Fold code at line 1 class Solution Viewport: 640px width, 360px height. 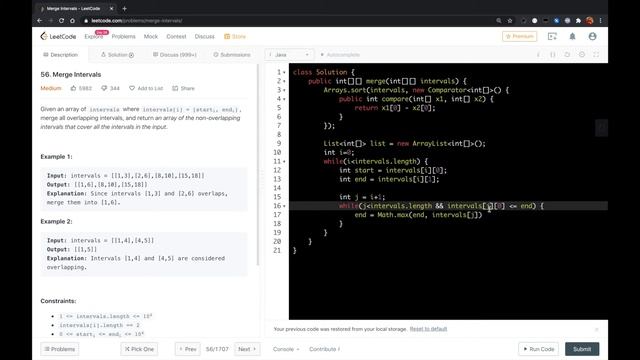pyautogui.click(x=284, y=72)
